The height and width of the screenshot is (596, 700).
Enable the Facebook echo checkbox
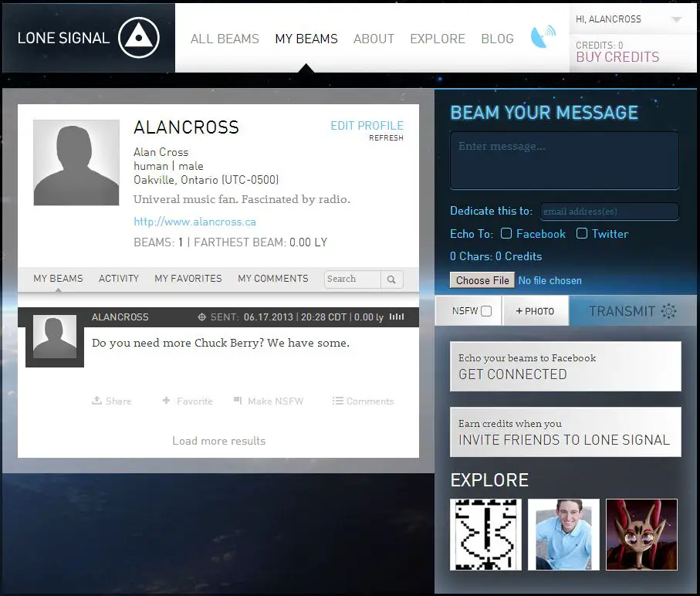[506, 233]
